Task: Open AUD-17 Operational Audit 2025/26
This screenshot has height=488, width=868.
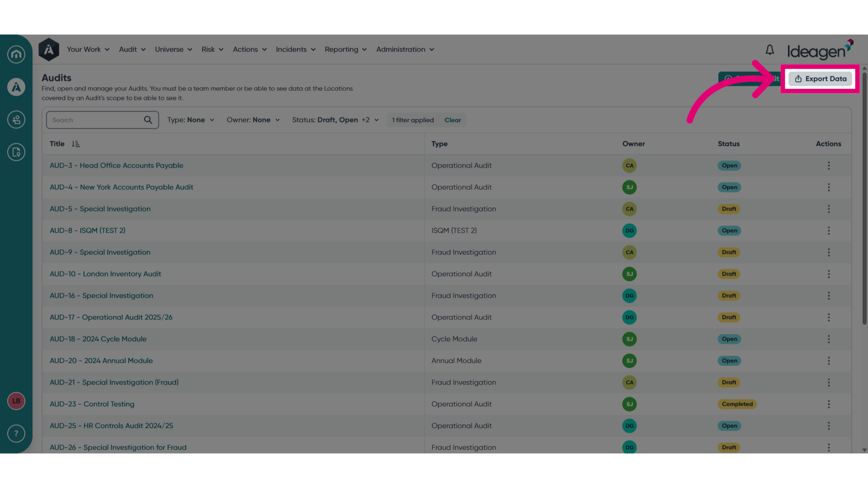Action: tap(111, 317)
